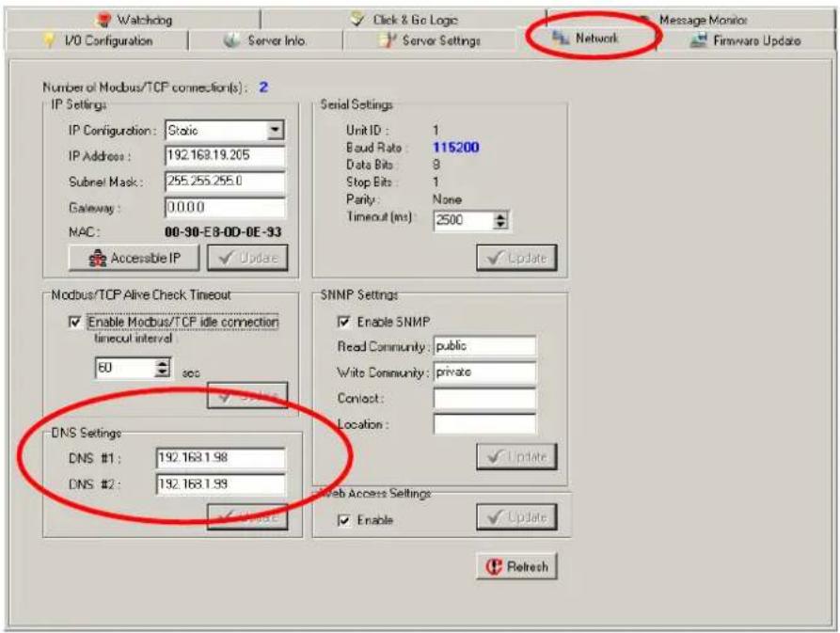
Task: Click the 60 sec timeout field
Action: [x=125, y=368]
